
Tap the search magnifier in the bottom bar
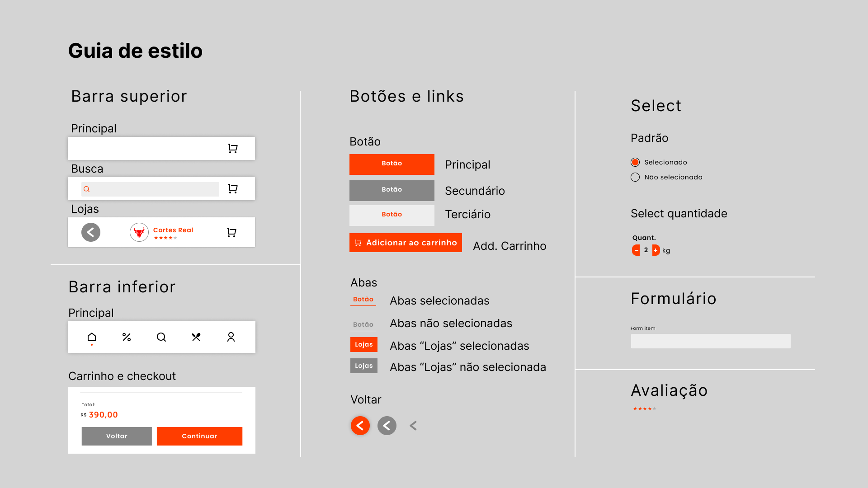(x=161, y=337)
